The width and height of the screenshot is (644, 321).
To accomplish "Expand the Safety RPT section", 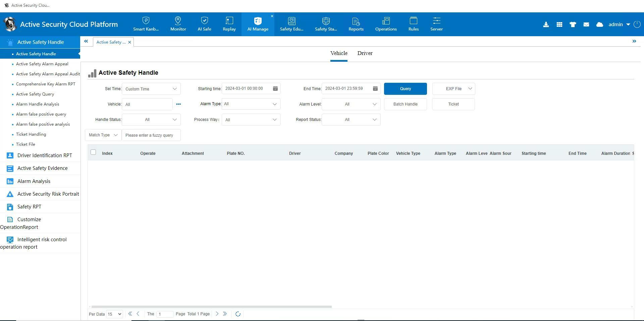I will pos(40,207).
